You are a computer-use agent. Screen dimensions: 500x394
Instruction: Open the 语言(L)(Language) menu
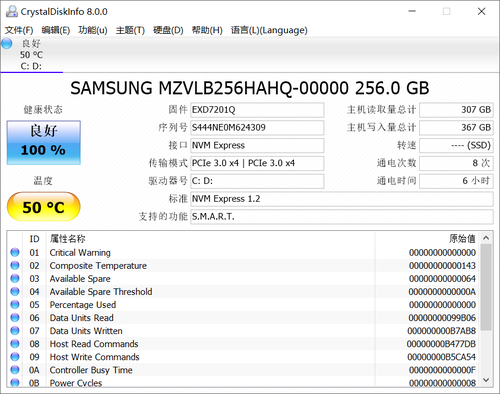269,30
